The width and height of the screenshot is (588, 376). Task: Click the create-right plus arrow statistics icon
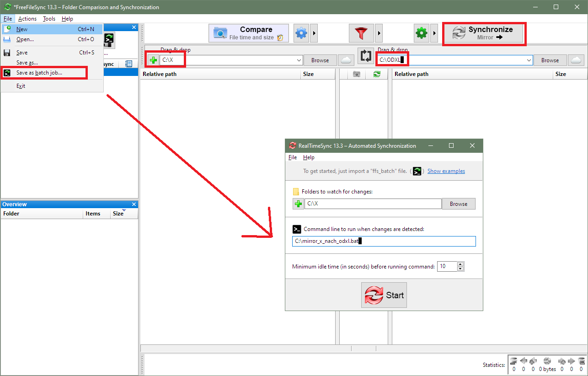coord(562,361)
